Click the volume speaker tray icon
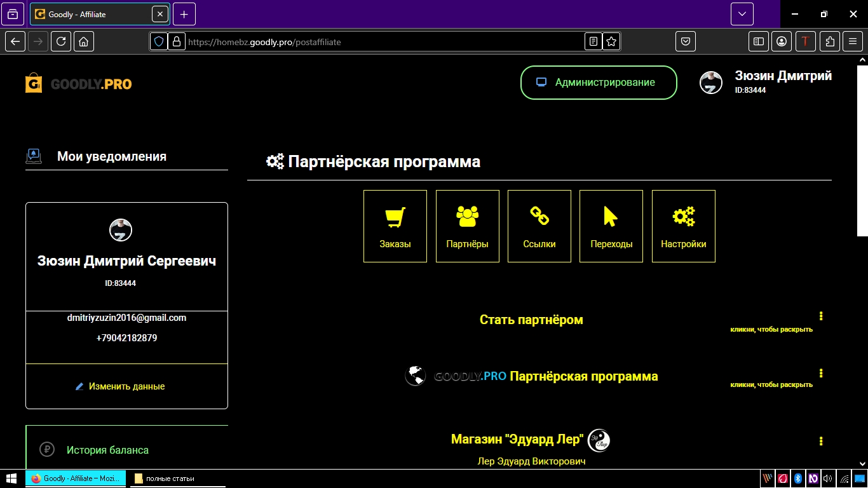Screen dimensions: 868x488 [x=827, y=478]
